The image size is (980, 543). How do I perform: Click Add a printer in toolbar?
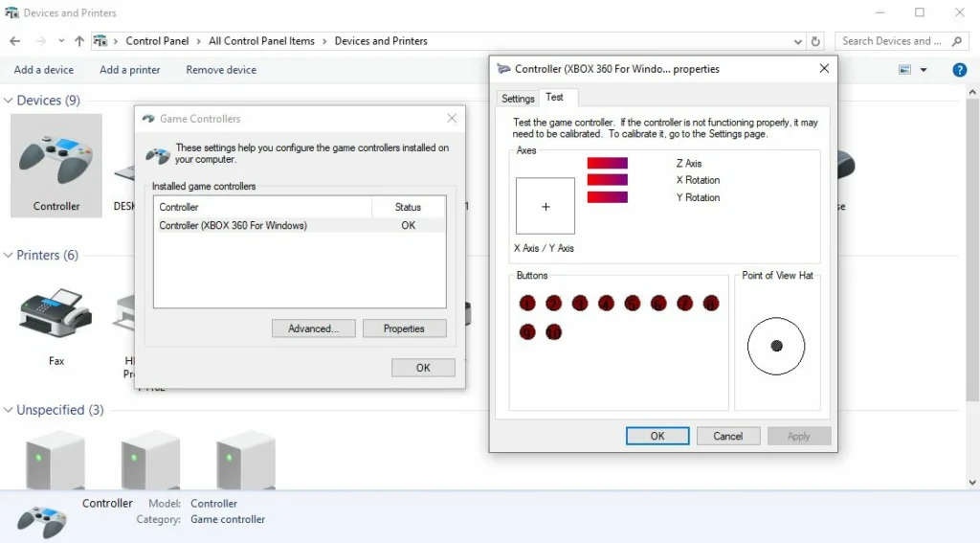point(130,70)
